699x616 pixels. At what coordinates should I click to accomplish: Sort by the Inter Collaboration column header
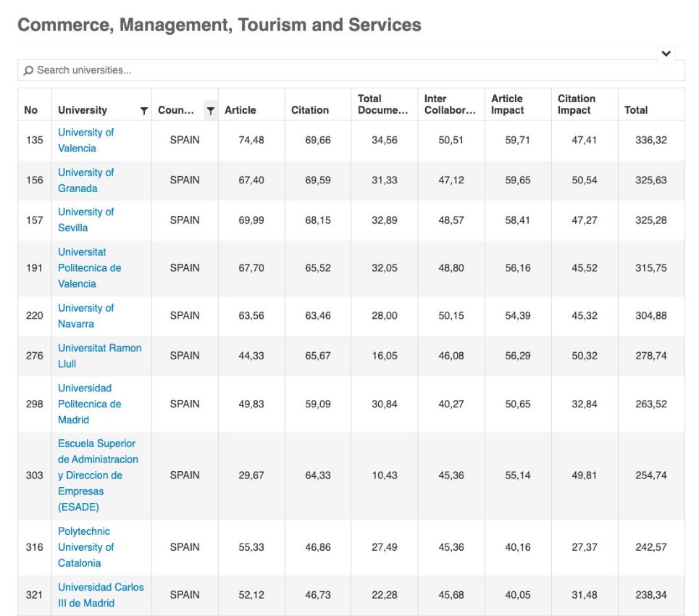coord(449,104)
